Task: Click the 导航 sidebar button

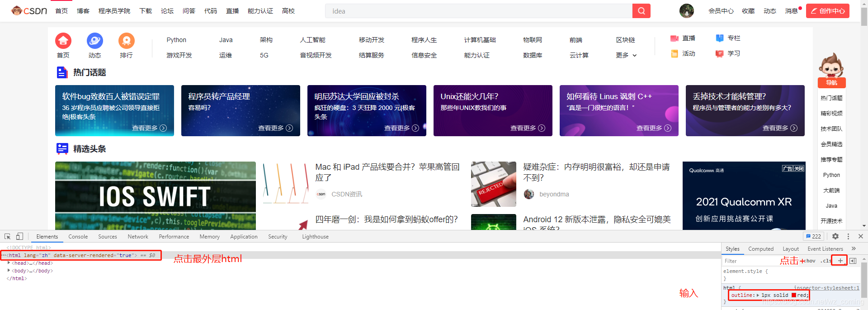Action: 831,83
